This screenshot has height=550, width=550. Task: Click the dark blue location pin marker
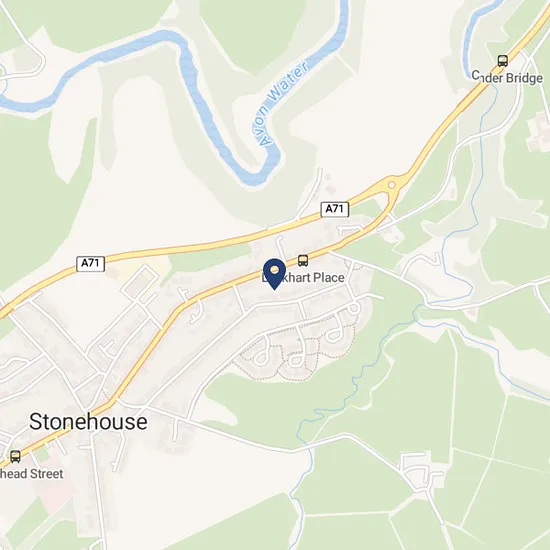274,274
